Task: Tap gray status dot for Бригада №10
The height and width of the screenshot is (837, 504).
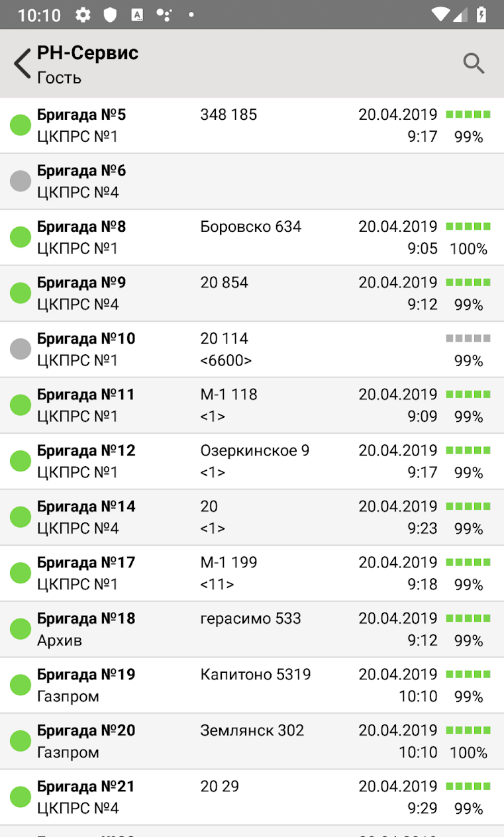Action: [21, 349]
